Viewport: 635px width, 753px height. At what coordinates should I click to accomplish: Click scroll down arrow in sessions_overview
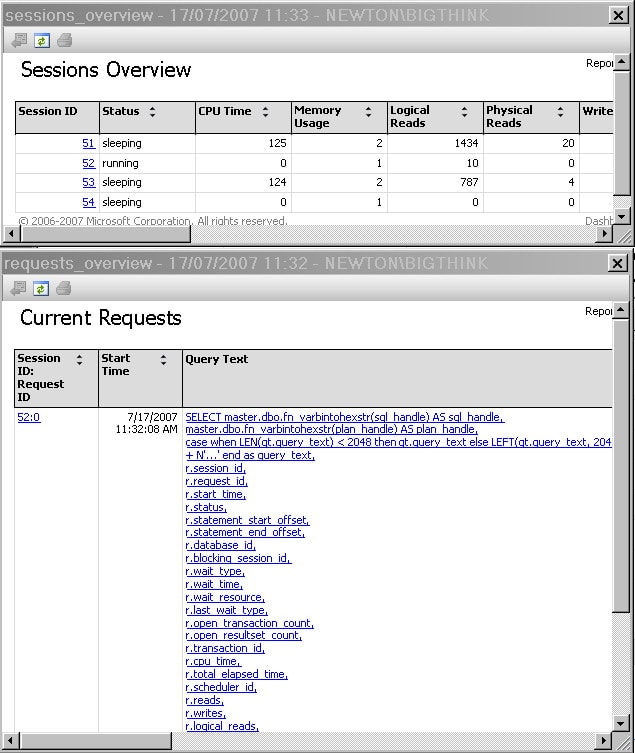[x=622, y=217]
